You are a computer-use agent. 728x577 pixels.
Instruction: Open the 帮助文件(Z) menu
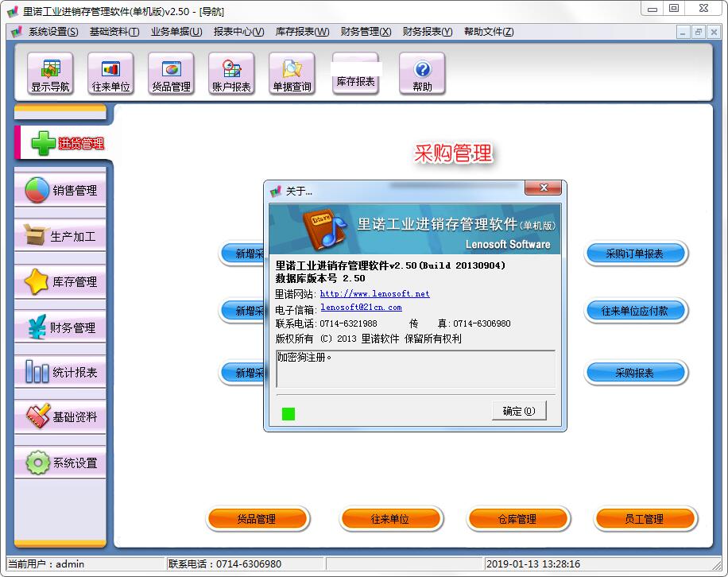coord(489,32)
